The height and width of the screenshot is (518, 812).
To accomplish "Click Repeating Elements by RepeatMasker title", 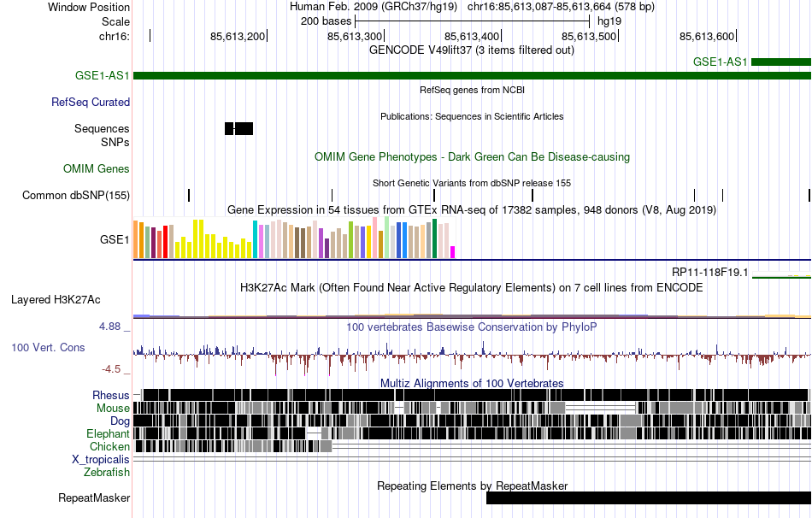I will click(472, 486).
